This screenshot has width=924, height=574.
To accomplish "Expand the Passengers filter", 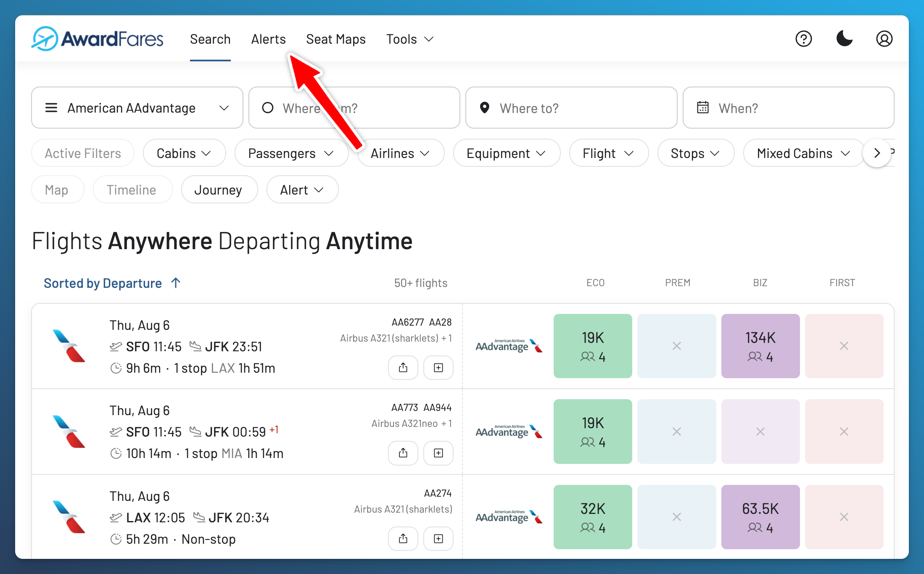I will tap(291, 153).
